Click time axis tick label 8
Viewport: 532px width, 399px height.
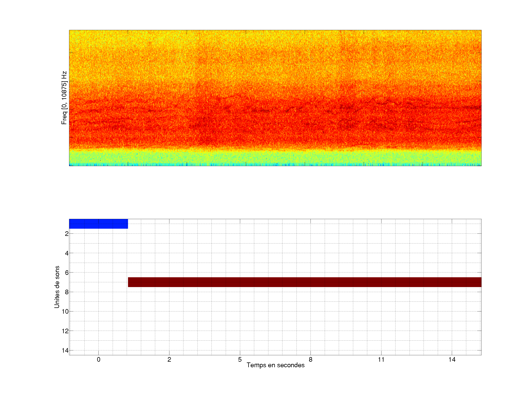311,359
